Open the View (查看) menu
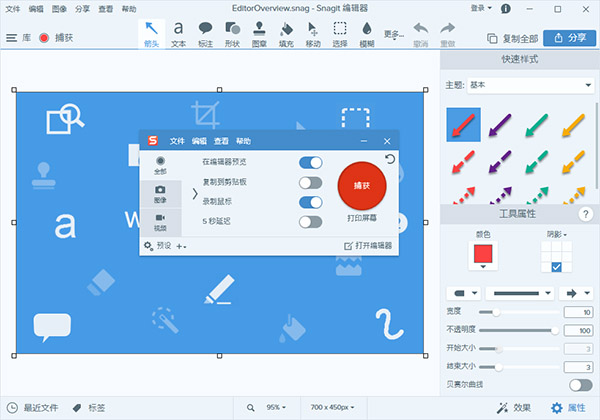Screen dimensions: 600x420 (x=106, y=9)
